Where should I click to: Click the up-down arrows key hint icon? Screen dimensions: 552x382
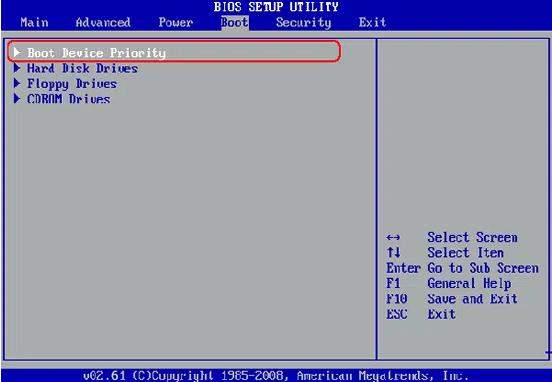point(393,252)
